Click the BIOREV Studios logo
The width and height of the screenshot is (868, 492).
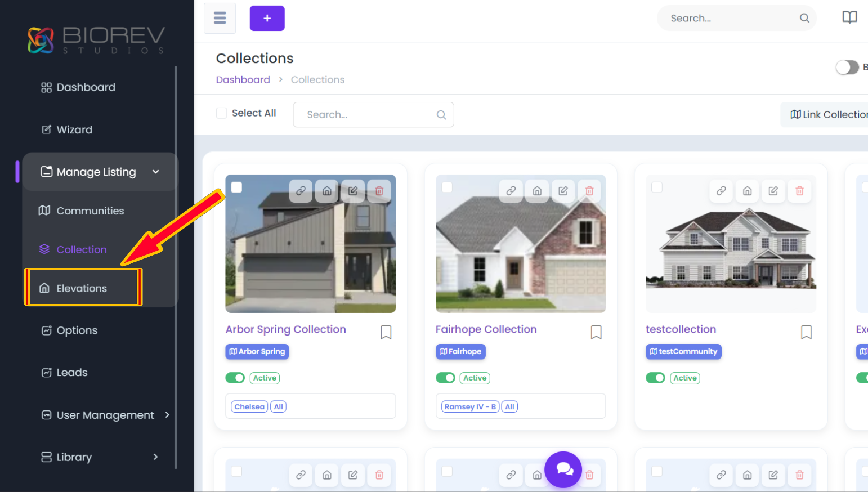(x=96, y=40)
